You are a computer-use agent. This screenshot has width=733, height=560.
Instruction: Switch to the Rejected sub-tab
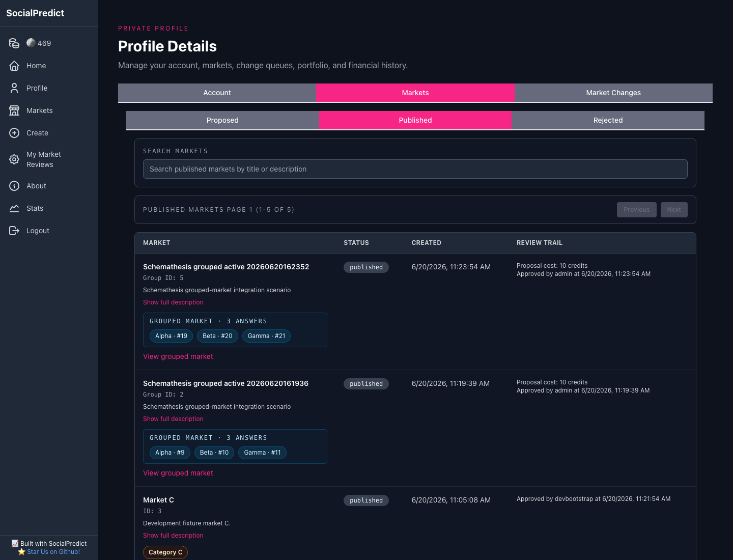coord(608,120)
